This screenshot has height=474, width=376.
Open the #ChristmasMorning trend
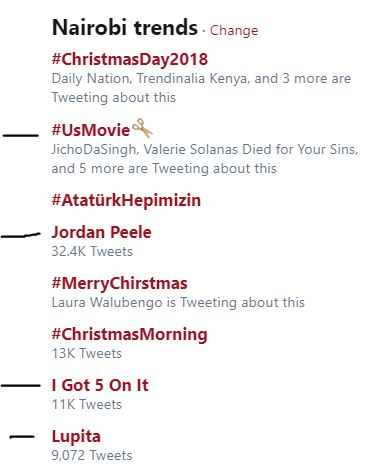(x=129, y=334)
